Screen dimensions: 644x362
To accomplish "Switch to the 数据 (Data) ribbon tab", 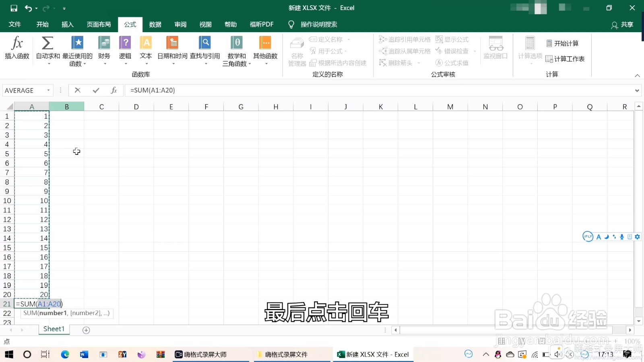I will [155, 24].
